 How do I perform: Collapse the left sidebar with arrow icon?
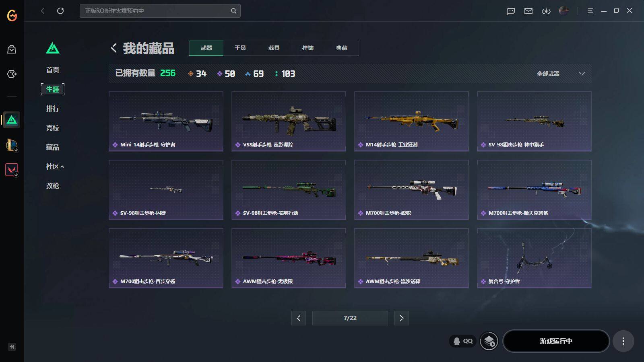coord(12,347)
